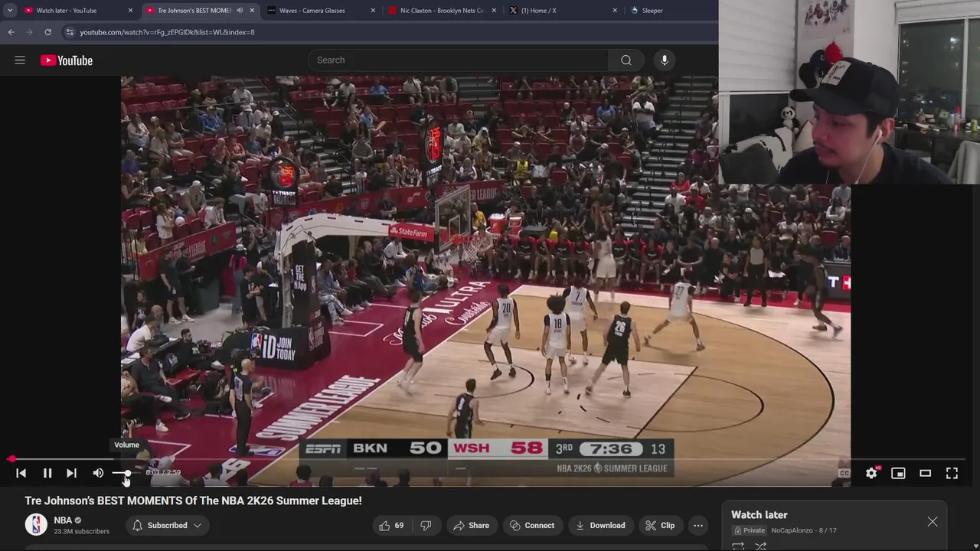Close the Watch later playlist panel
The image size is (980, 551).
pyautogui.click(x=932, y=521)
